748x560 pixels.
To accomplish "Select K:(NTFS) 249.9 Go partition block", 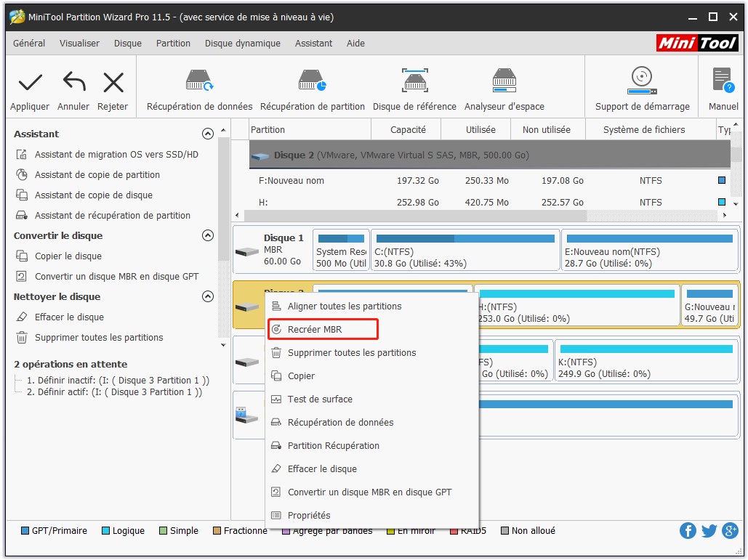I will [646, 361].
